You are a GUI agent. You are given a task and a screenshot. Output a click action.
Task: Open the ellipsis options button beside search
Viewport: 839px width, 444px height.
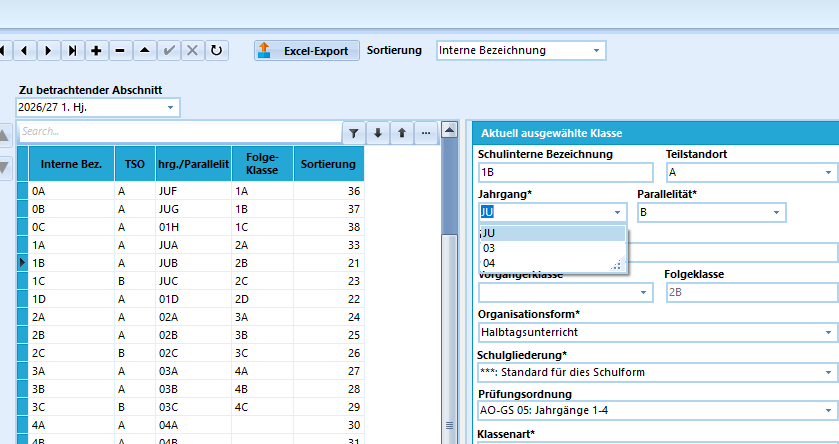pyautogui.click(x=426, y=133)
